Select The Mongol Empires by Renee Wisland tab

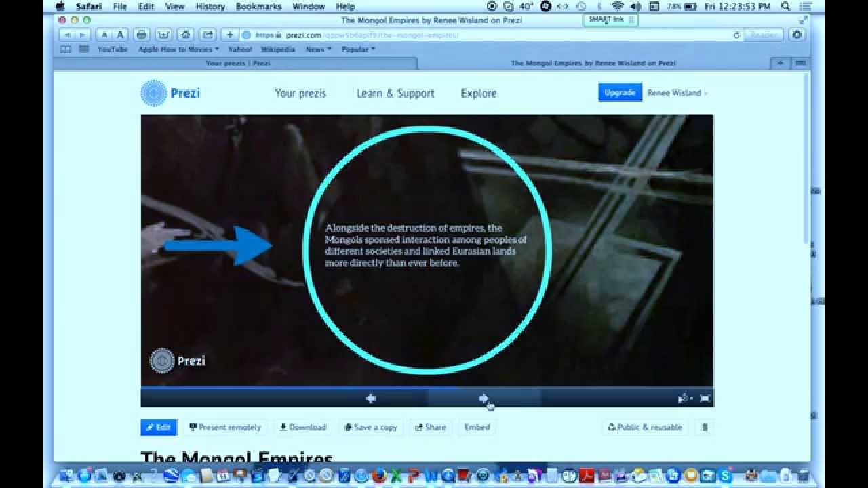coord(593,63)
